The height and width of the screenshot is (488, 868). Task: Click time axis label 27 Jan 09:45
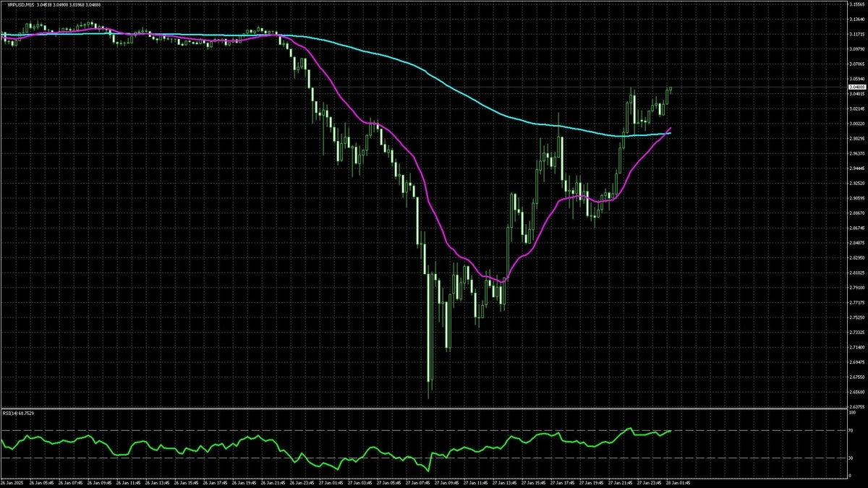pyautogui.click(x=447, y=483)
